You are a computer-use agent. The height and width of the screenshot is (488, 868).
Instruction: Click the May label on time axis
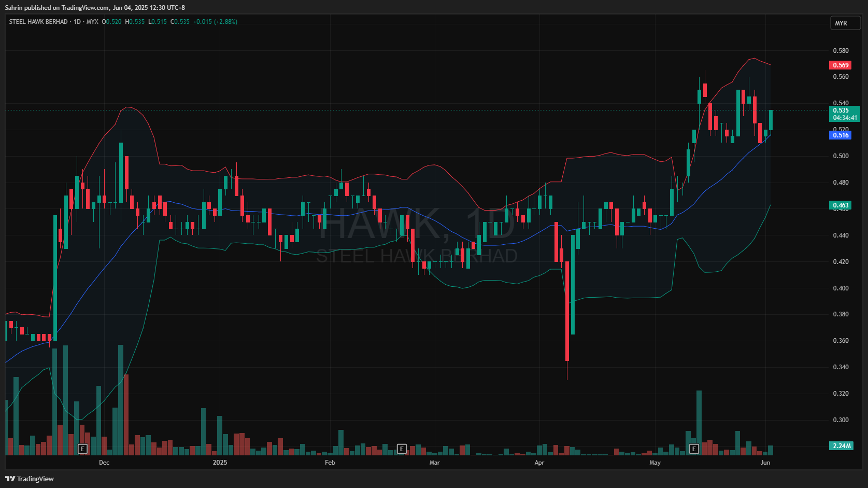click(655, 463)
